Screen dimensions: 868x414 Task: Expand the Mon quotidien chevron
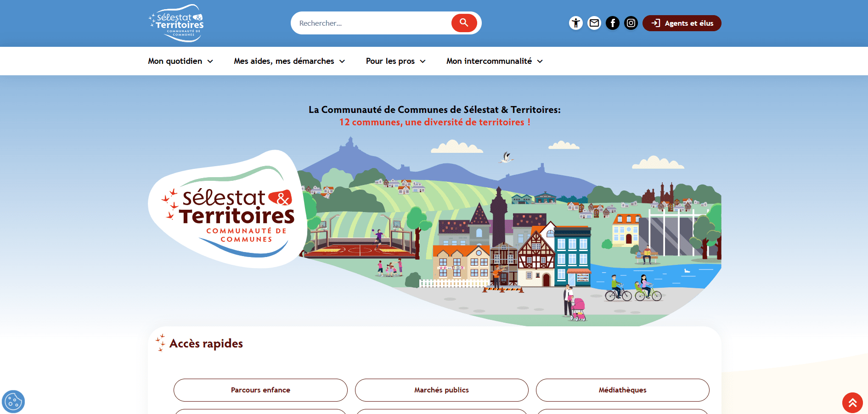pos(210,62)
